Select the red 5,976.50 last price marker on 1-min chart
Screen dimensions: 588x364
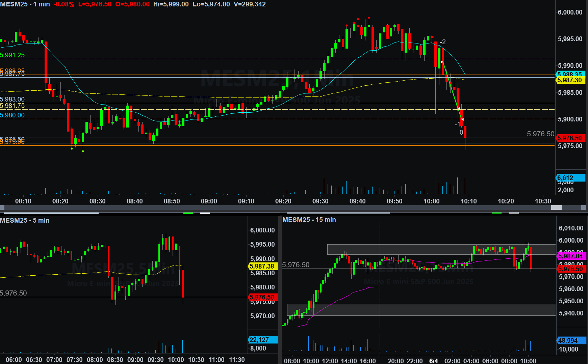point(570,138)
